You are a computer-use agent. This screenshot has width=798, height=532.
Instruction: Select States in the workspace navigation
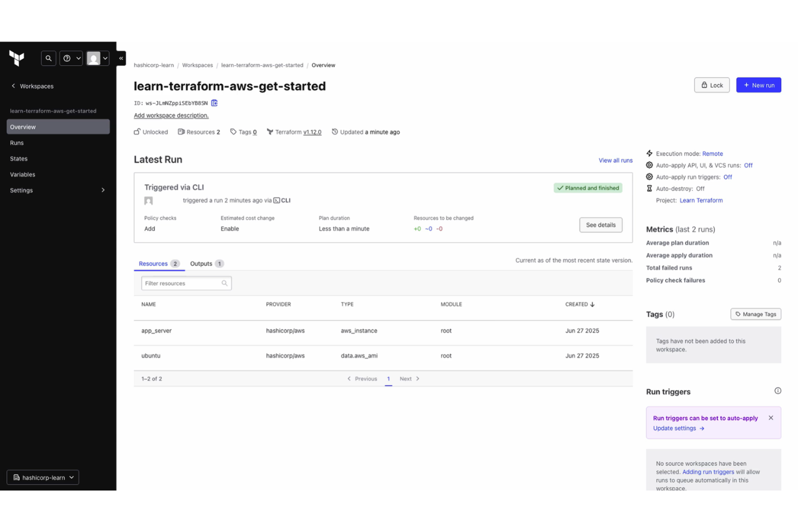19,158
